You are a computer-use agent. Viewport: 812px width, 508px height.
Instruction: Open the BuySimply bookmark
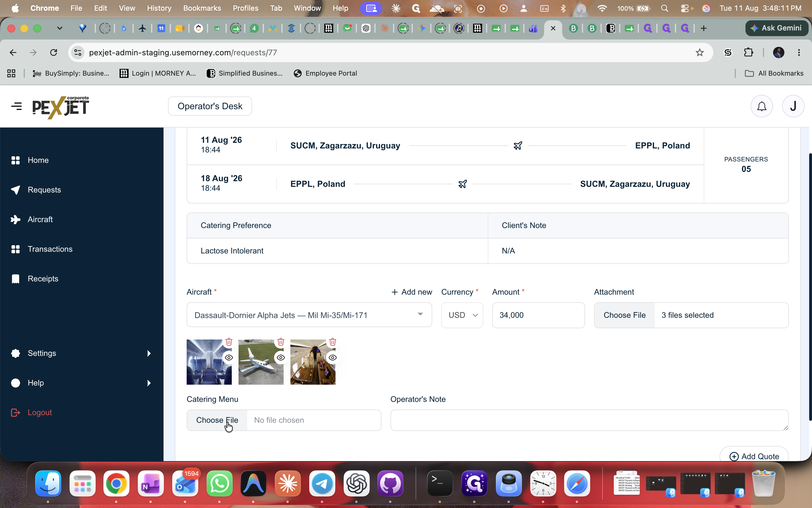71,73
